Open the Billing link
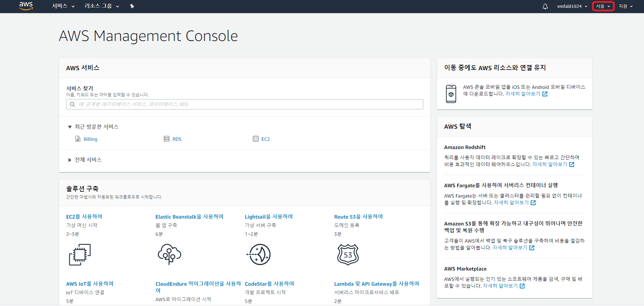The image size is (644, 306). pos(91,139)
